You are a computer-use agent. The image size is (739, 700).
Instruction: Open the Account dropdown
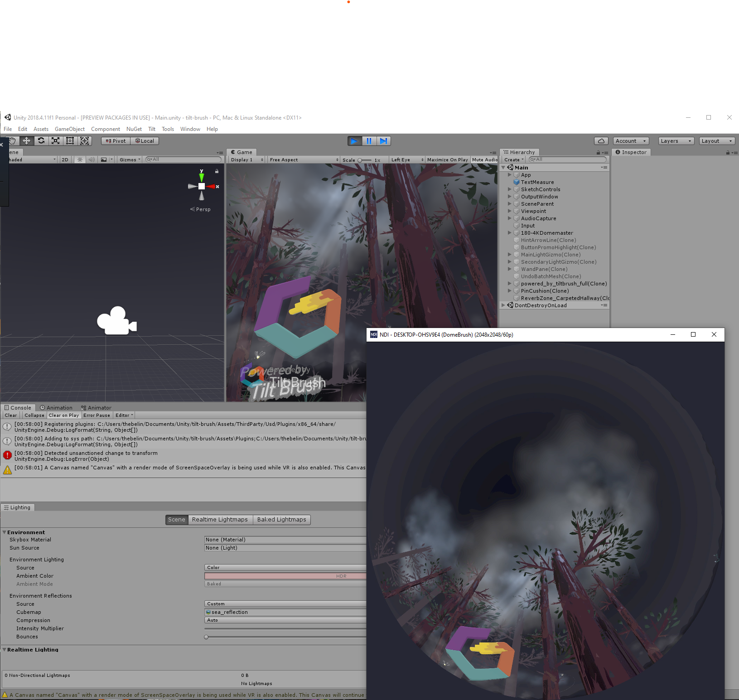[631, 141]
